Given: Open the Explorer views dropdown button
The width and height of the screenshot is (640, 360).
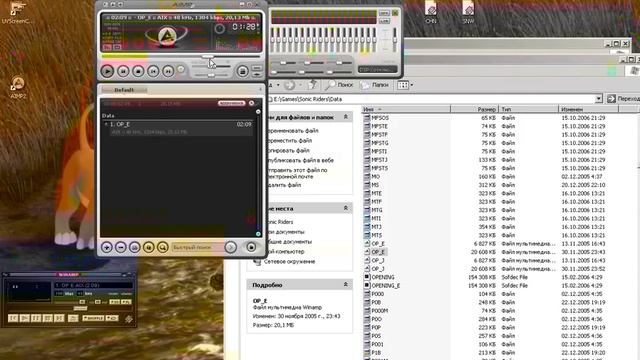Looking at the screenshot, I should [405, 85].
